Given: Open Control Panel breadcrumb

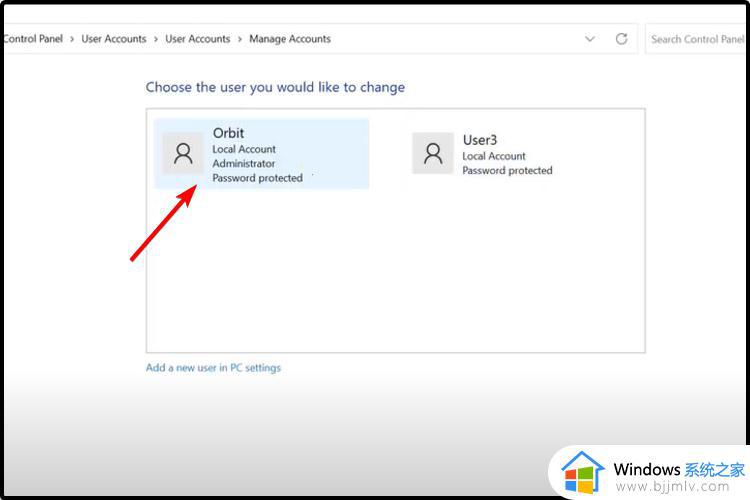Looking at the screenshot, I should click(33, 39).
